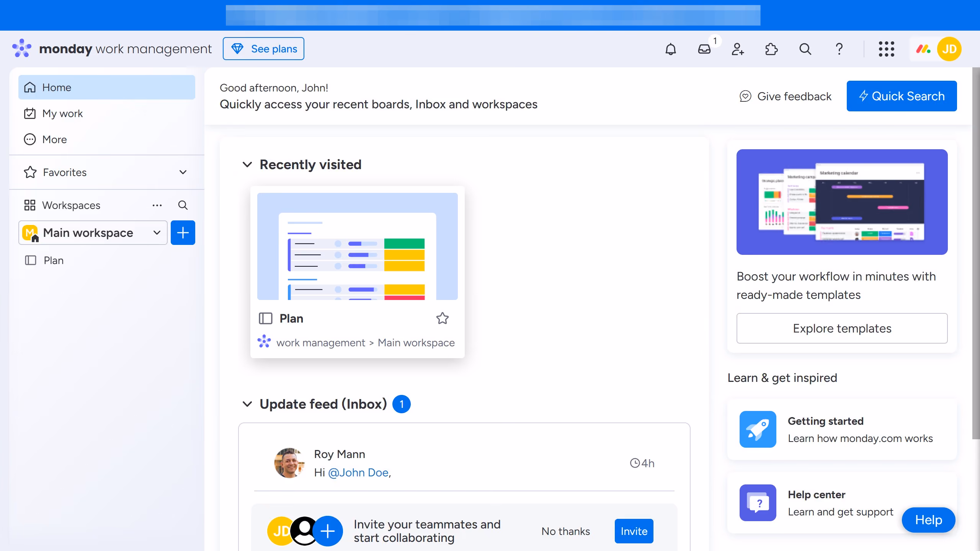The height and width of the screenshot is (551, 980).
Task: Click the page vertical scrollbar
Action: click(x=976, y=253)
